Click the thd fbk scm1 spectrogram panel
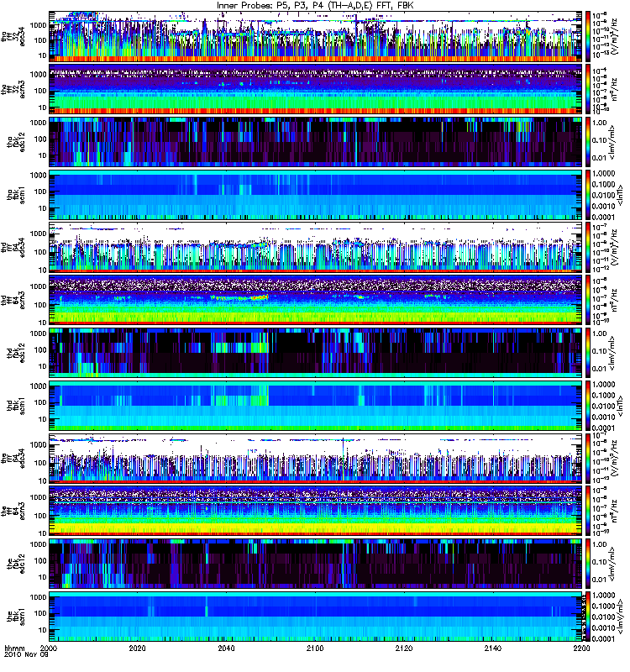This screenshot has width=630, height=672. coord(316,405)
